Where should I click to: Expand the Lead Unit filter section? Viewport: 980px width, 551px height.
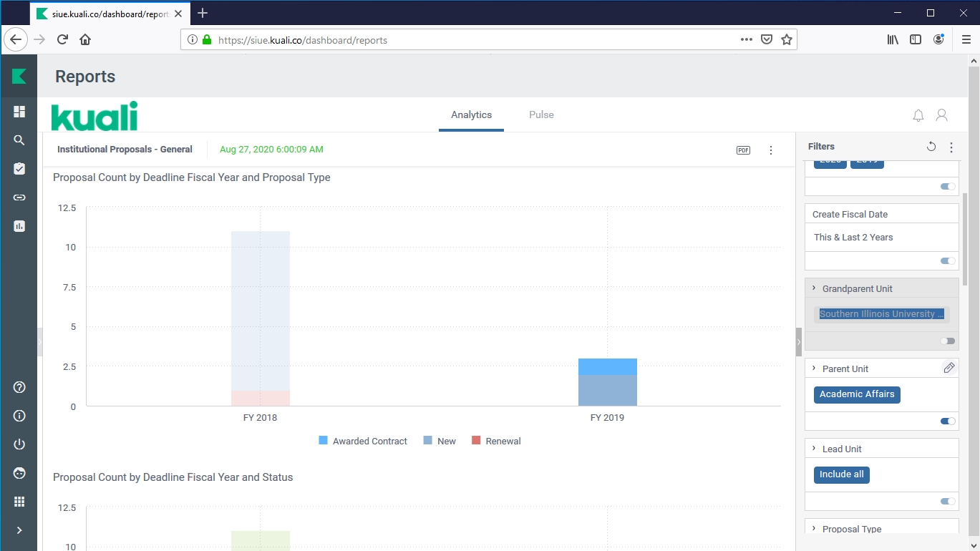coord(814,449)
